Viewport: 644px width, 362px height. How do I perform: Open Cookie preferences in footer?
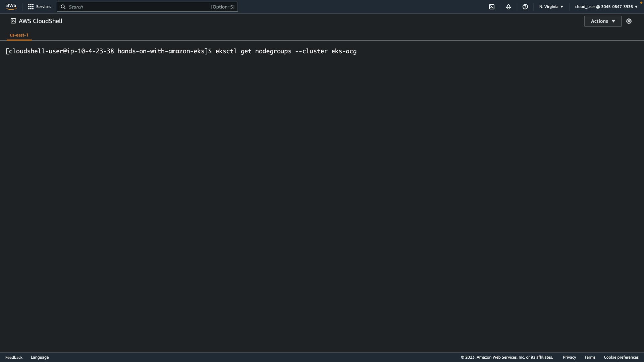(621, 357)
